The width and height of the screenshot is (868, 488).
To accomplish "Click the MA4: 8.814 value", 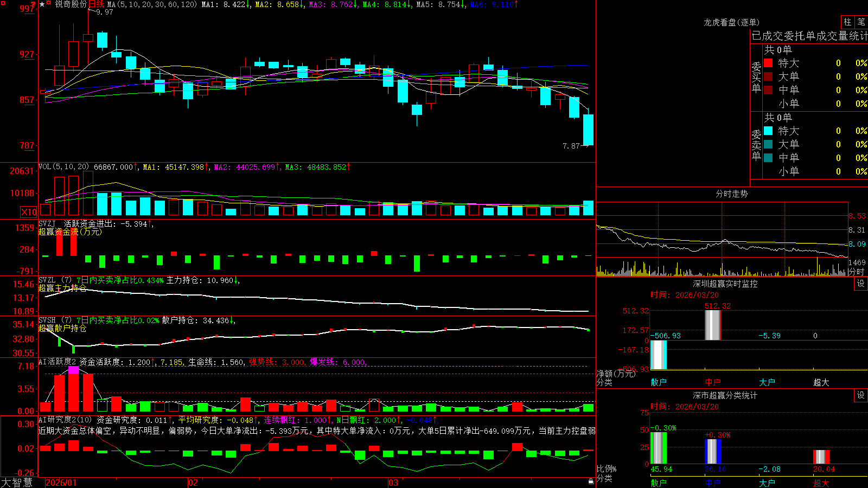I will coord(387,4).
